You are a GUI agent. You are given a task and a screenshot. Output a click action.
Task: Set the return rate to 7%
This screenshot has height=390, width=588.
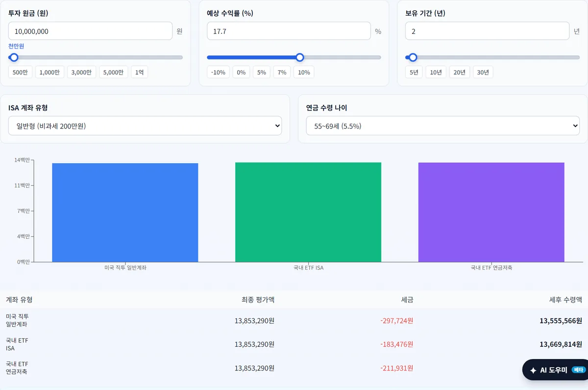282,72
